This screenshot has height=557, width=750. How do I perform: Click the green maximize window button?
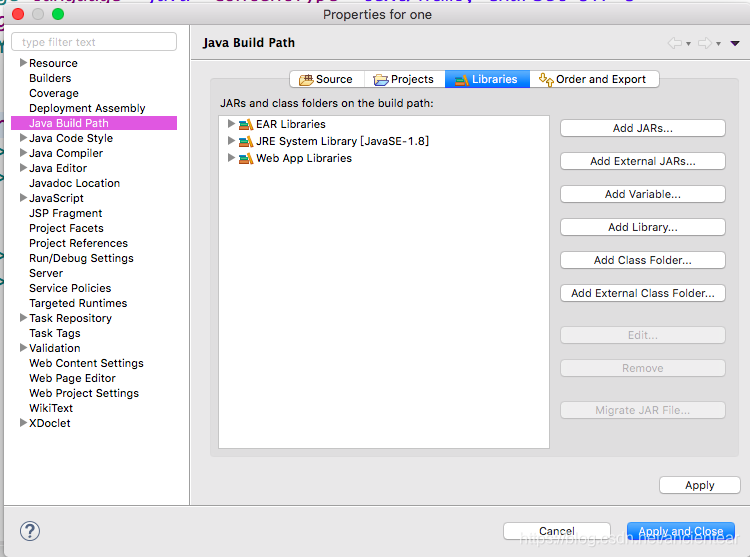pos(58,14)
